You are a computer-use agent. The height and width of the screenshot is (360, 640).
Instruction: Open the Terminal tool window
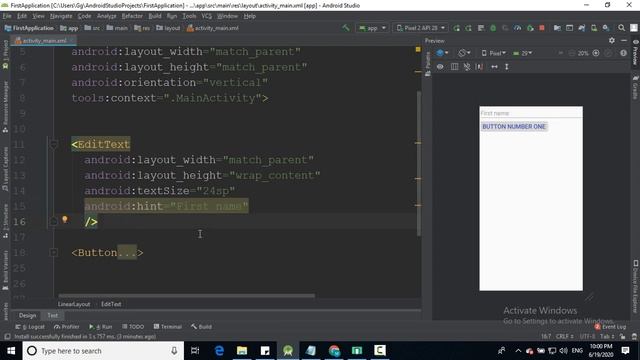click(x=168, y=327)
